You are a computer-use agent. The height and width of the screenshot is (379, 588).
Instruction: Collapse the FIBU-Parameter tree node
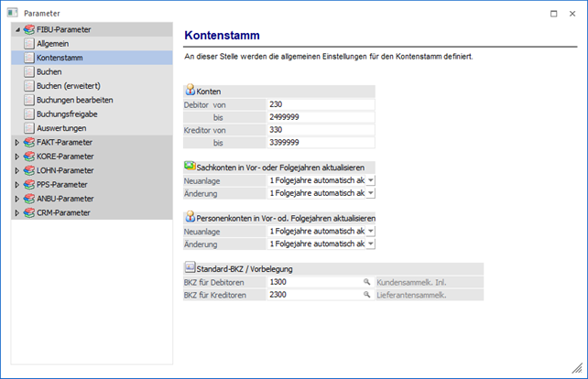pos(16,30)
